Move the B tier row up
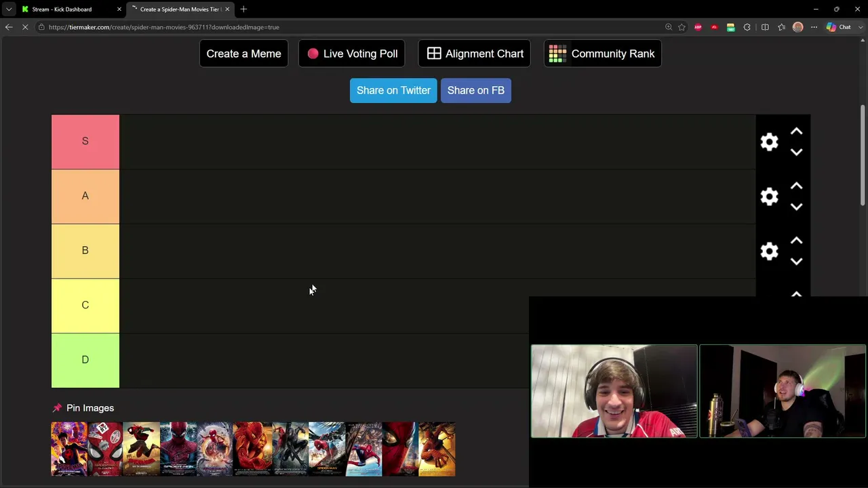This screenshot has height=488, width=868. tap(797, 241)
